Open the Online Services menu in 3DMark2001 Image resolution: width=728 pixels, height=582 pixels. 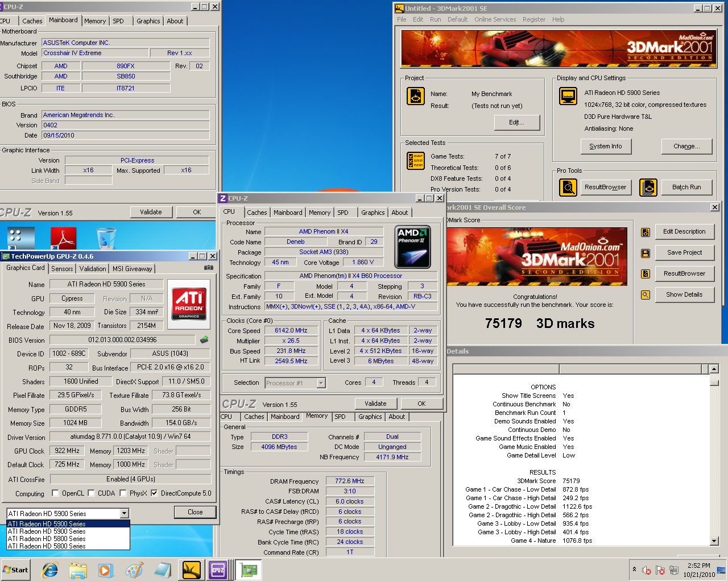tap(495, 19)
